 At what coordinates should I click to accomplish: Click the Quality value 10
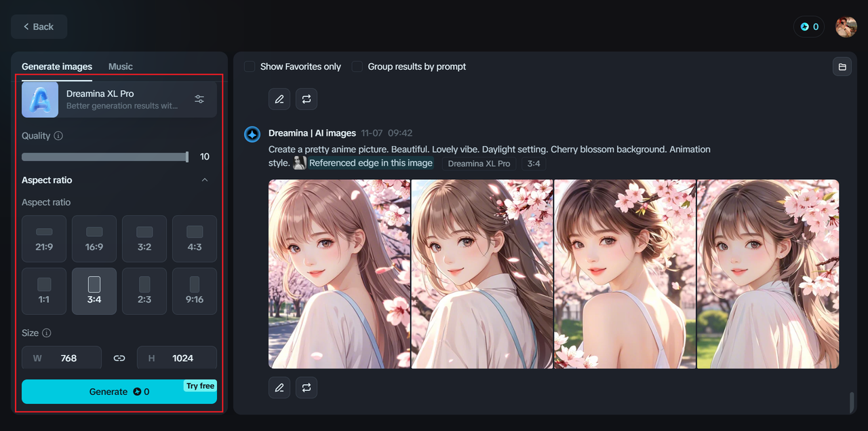pos(205,157)
